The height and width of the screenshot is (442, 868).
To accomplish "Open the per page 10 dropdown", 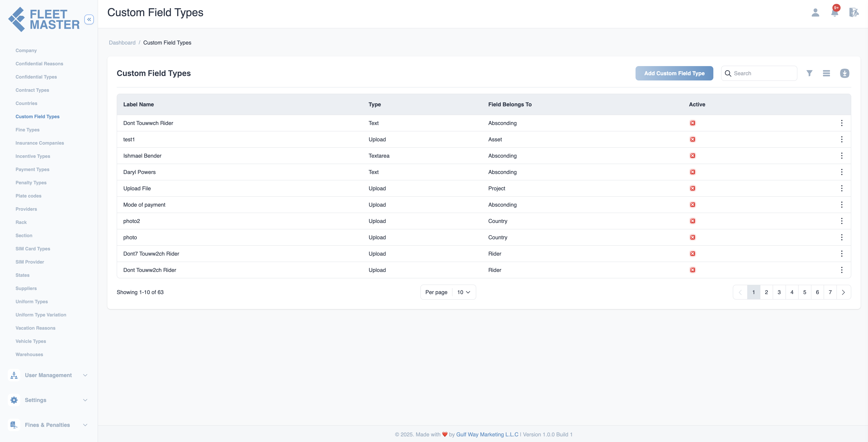I will tap(464, 292).
